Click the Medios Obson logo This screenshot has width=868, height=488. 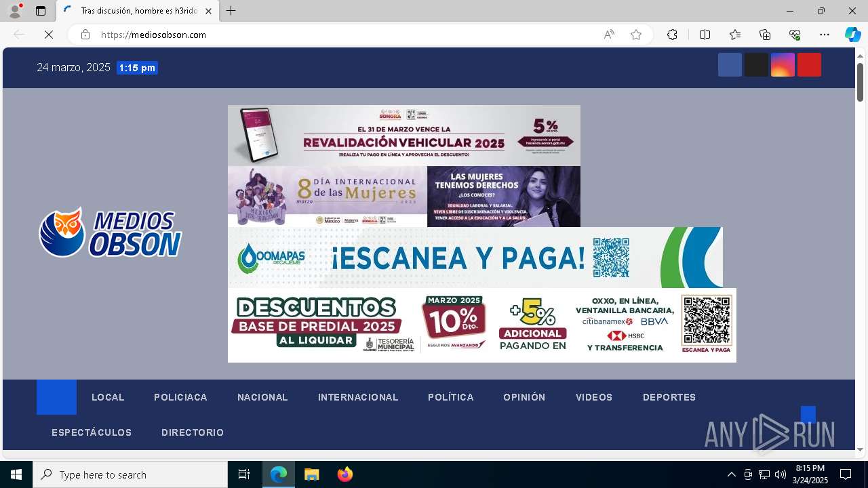pyautogui.click(x=111, y=233)
